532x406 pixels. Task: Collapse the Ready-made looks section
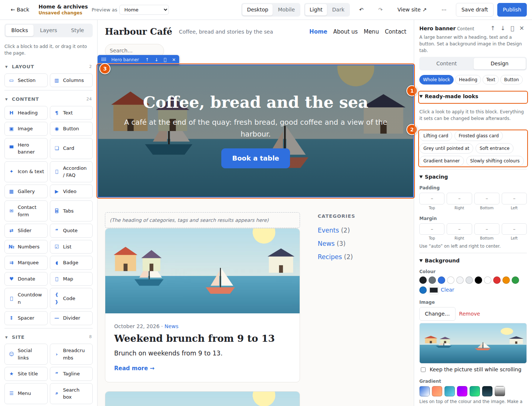[473, 97]
